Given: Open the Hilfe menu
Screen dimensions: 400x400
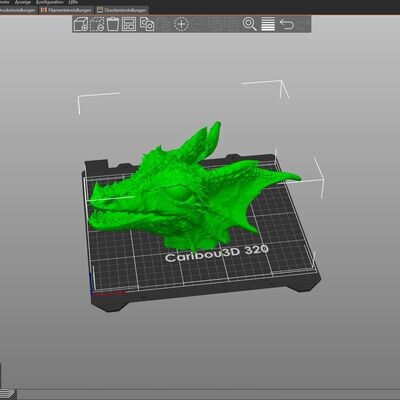Looking at the screenshot, I should 73,2.
